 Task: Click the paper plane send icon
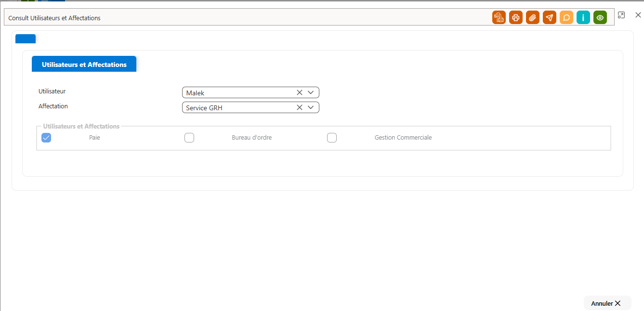point(550,18)
